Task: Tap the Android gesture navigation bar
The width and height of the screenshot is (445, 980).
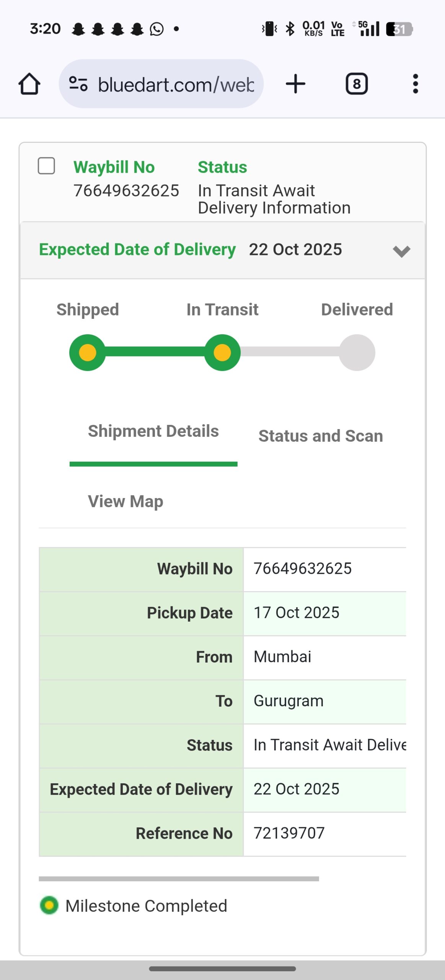Action: click(222, 969)
